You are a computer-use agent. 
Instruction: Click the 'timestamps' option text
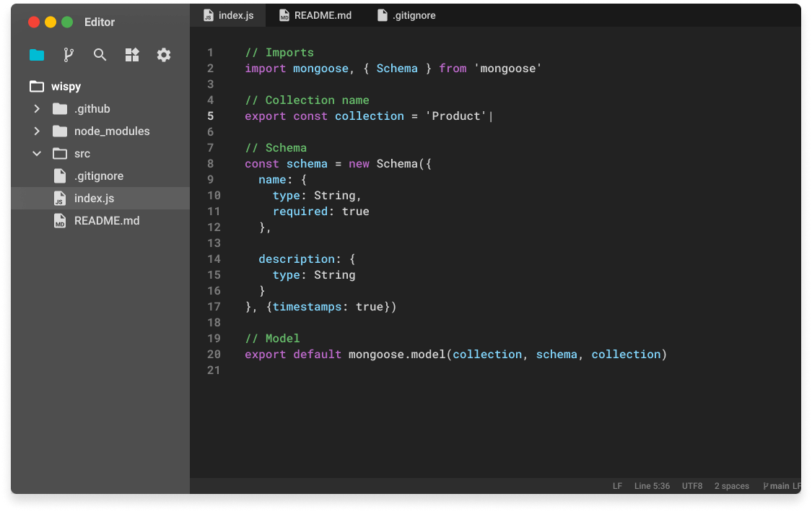[x=307, y=307]
